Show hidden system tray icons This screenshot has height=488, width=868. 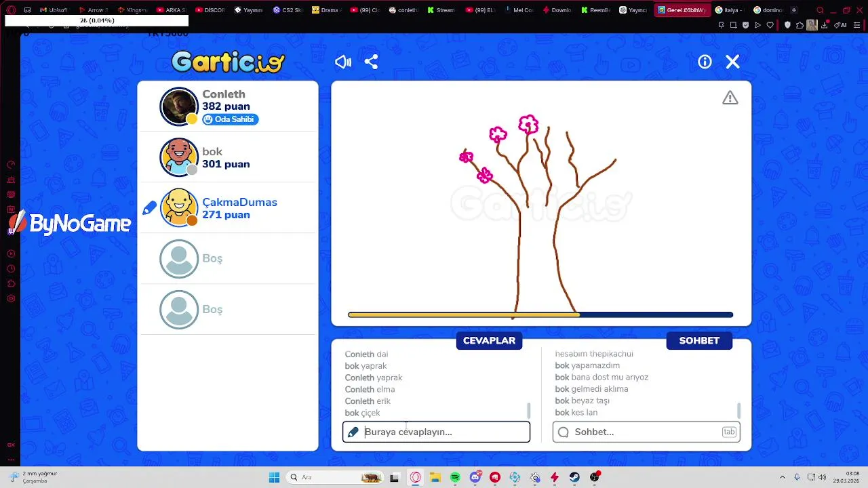tap(782, 477)
